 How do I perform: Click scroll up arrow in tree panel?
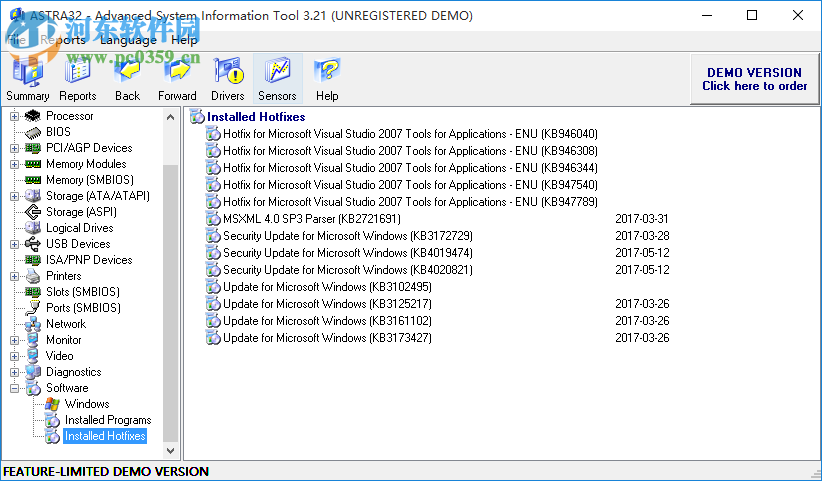click(170, 117)
